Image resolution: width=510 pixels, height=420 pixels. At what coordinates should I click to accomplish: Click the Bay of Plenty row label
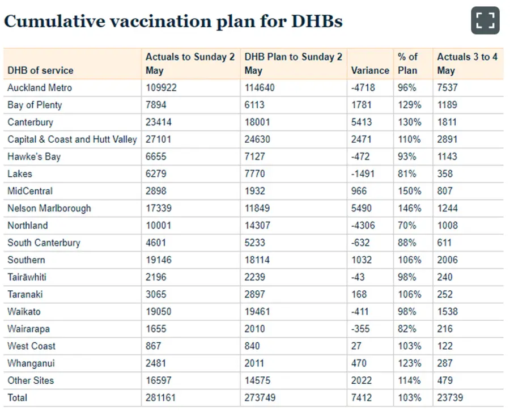(35, 105)
